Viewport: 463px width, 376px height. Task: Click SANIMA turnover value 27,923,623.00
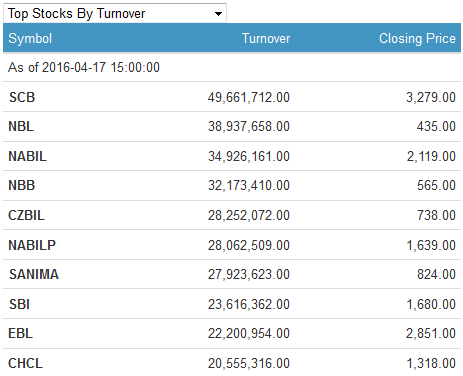(249, 274)
